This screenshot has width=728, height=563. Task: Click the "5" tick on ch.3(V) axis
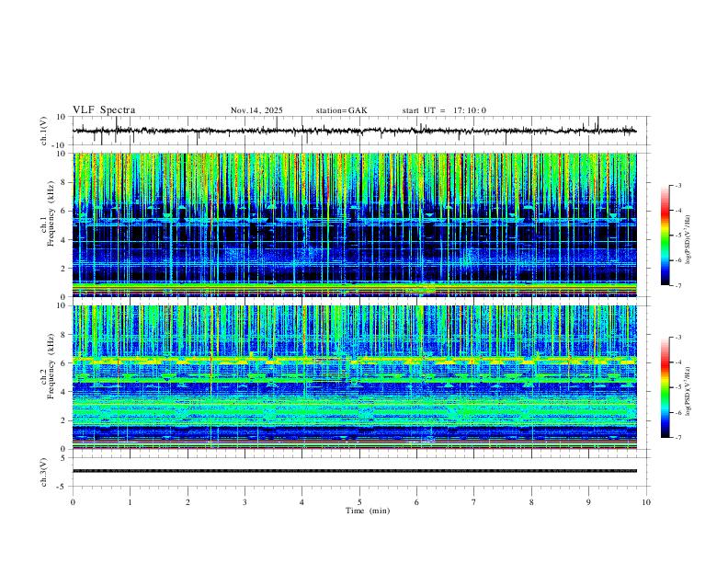point(63,457)
